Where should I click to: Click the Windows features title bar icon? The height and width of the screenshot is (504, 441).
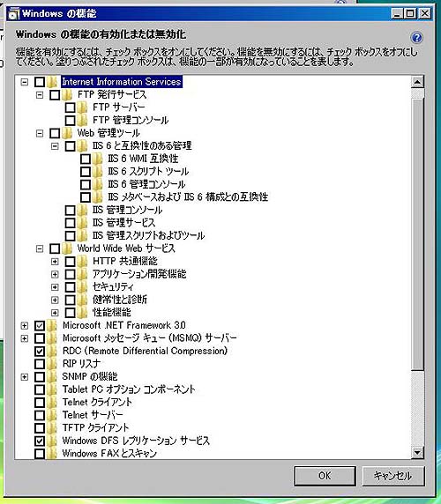pos(14,14)
